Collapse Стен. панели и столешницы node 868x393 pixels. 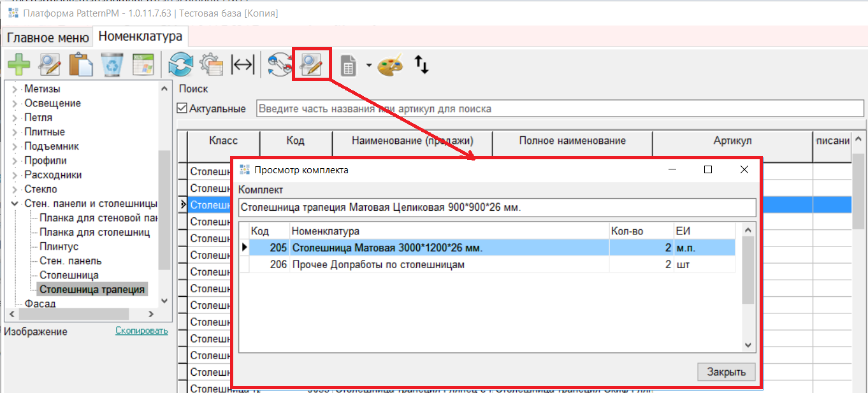click(14, 204)
